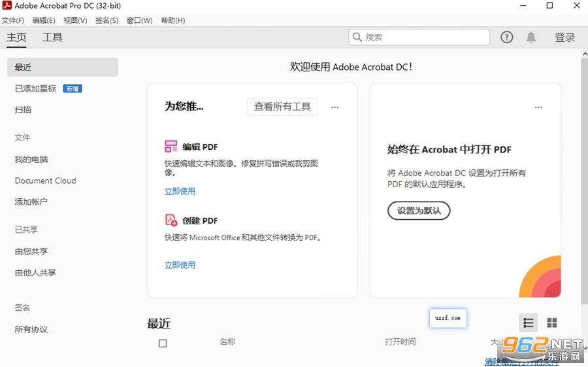Open notifications bell icon

[x=531, y=37]
